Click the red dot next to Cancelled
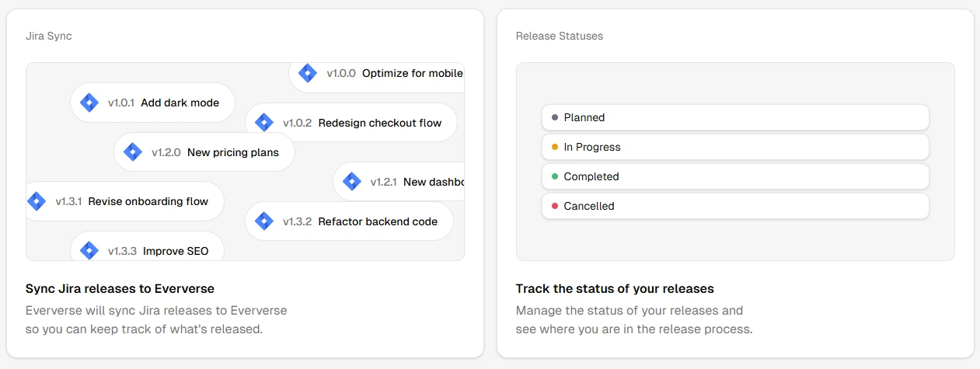Viewport: 980px width, 369px height. [x=555, y=206]
